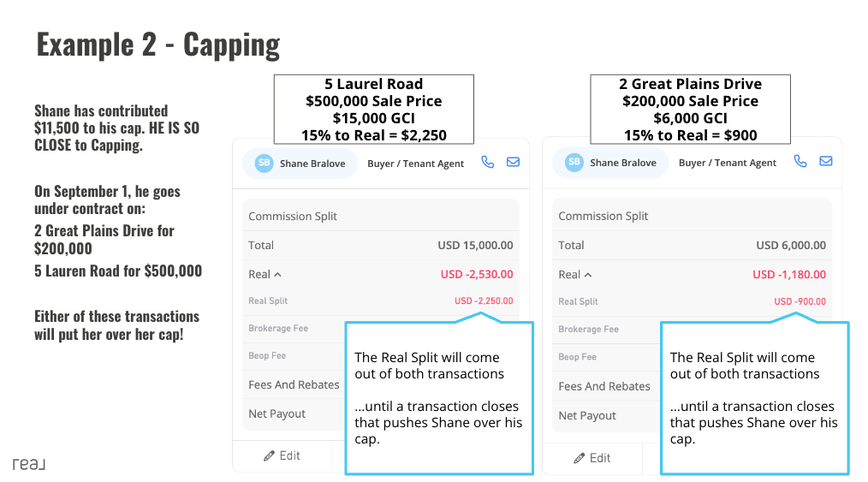Click Edit button in Great Plains card
868x482 pixels.
[592, 458]
